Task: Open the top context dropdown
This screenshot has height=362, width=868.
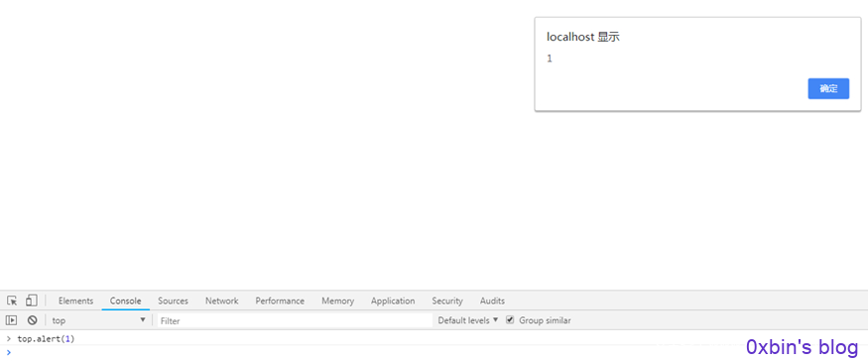Action: pyautogui.click(x=98, y=320)
